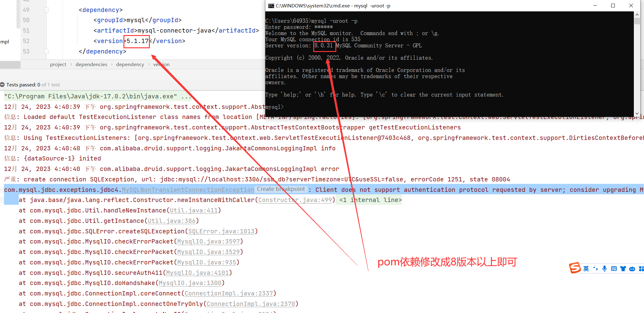The height and width of the screenshot is (313, 644).
Task: Open the Sogou soft keyboard icon
Action: click(x=614, y=268)
